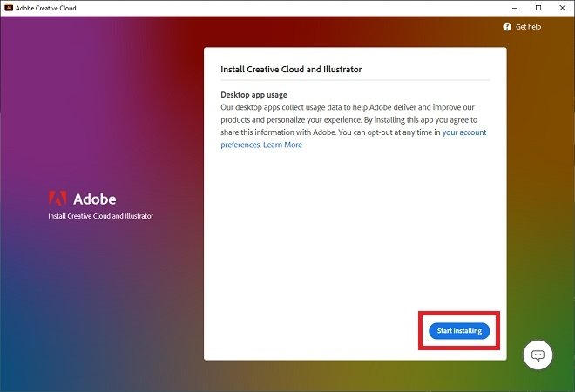Image resolution: width=575 pixels, height=392 pixels.
Task: Open the Learn More link
Action: (283, 145)
